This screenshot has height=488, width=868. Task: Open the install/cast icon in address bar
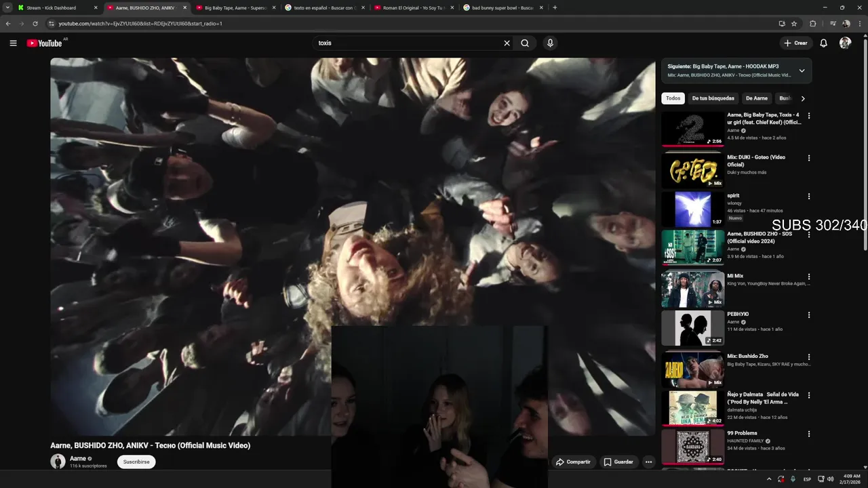click(x=782, y=23)
